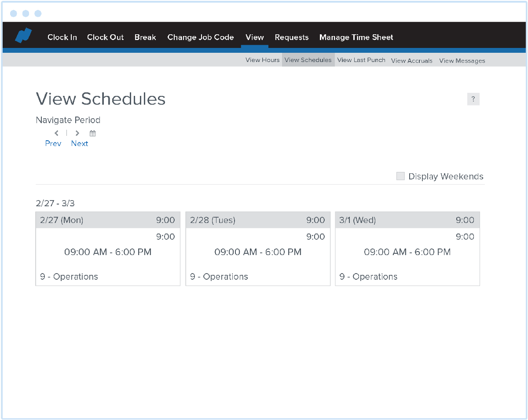Open View Last Punch sub-tab
This screenshot has width=528, height=420.
[361, 60]
